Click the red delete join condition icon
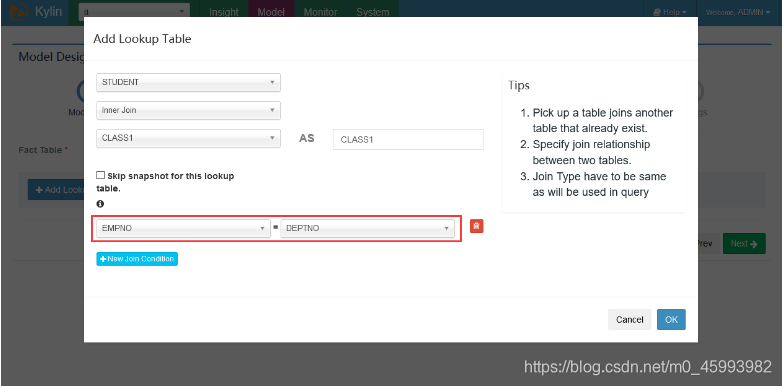Image resolution: width=782 pixels, height=386 pixels. 477,226
